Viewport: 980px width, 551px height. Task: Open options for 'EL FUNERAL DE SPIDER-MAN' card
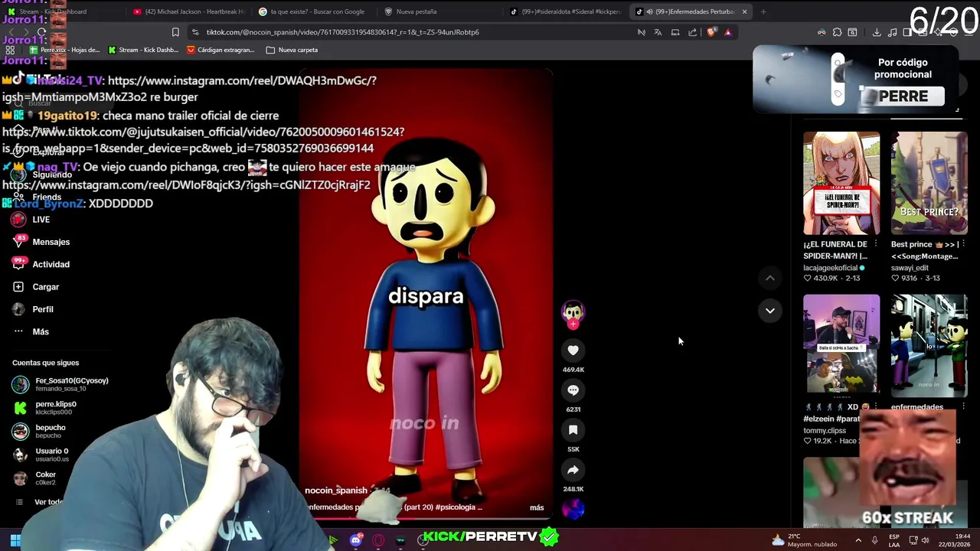876,244
